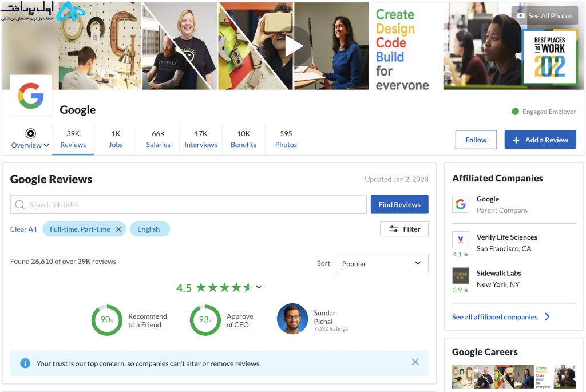586x392 pixels.
Task: Open Verily Life Sciences company
Action: (507, 237)
